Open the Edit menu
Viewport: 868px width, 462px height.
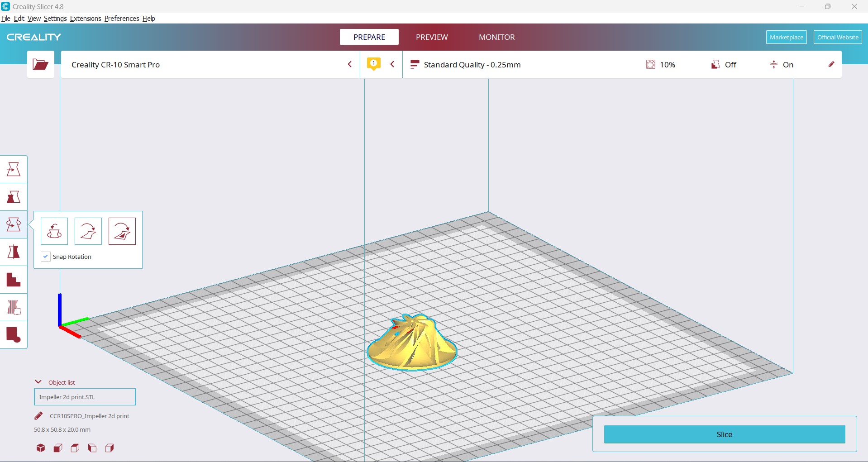19,19
